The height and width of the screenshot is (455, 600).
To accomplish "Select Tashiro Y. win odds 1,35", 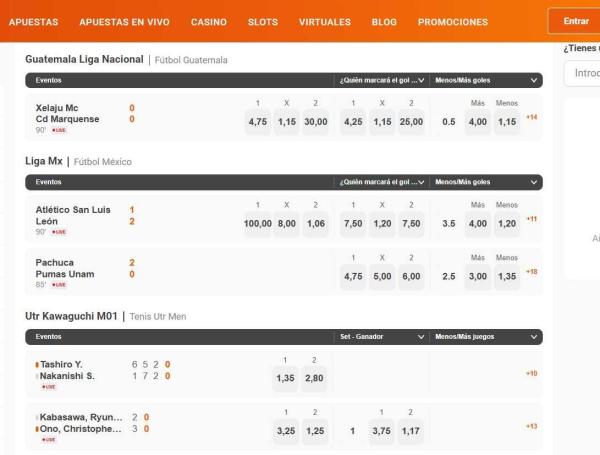I will [x=285, y=378].
